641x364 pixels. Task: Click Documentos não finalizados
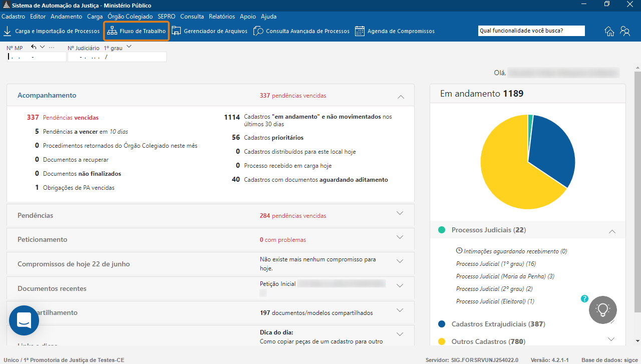pos(78,174)
